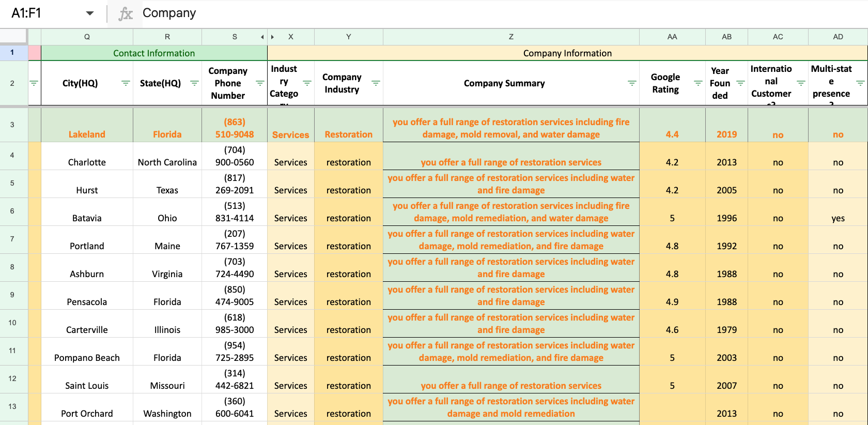Select column AC header
Screen dimensions: 868x425
[x=778, y=37]
